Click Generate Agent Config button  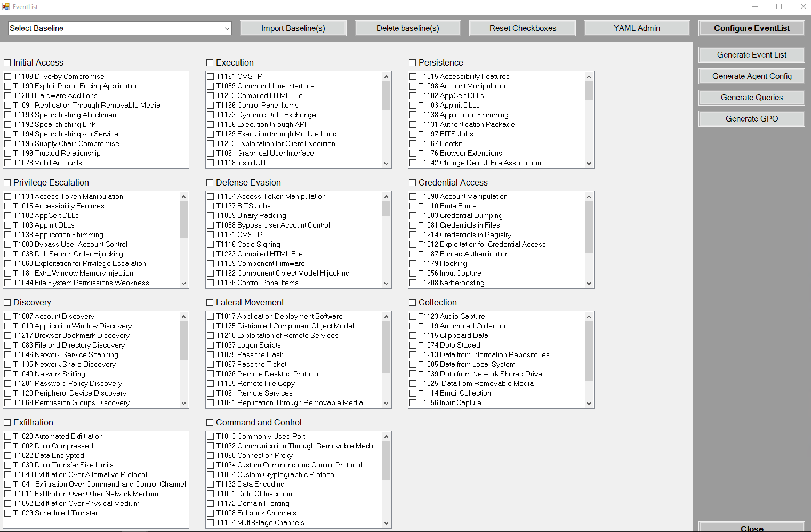coord(751,76)
